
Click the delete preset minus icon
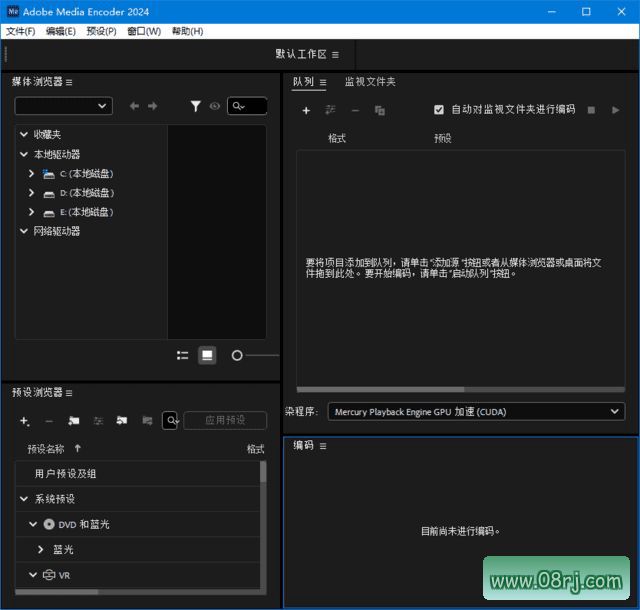tap(49, 421)
